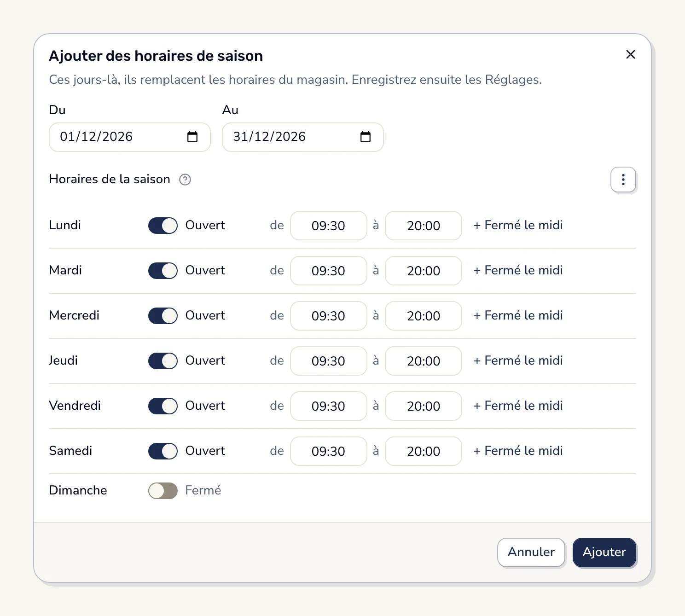Change Mardi opening time 09:30
Viewport: 685px width, 616px height.
(329, 271)
